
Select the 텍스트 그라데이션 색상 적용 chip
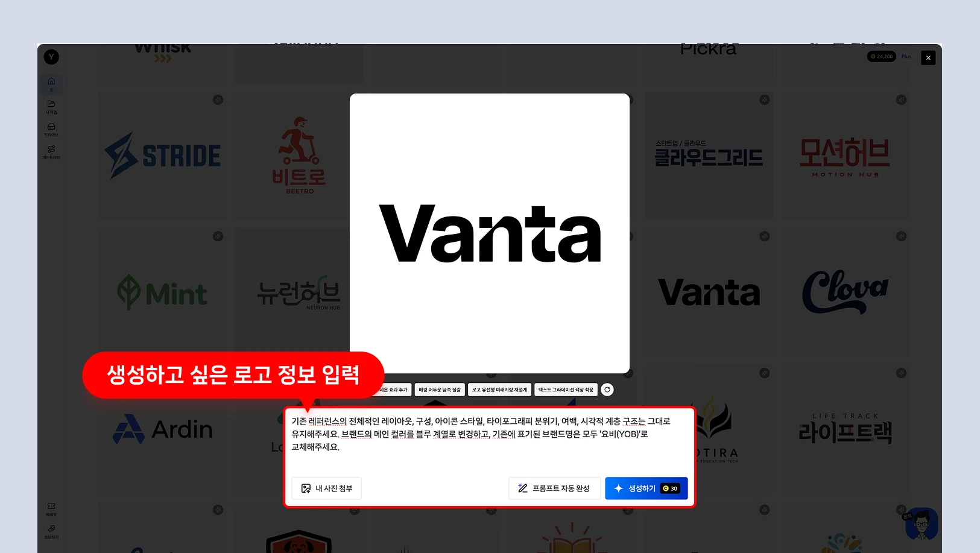(x=566, y=390)
